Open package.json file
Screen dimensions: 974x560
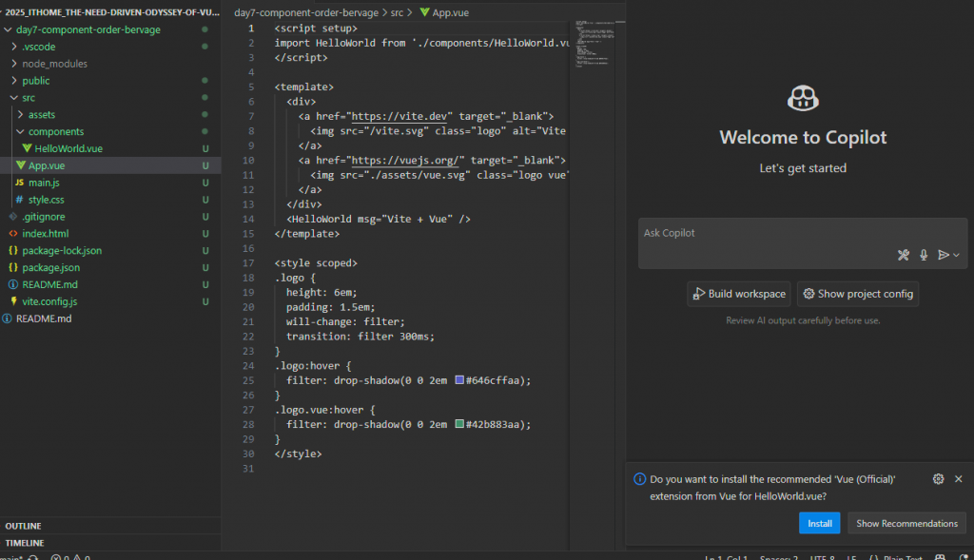51,267
